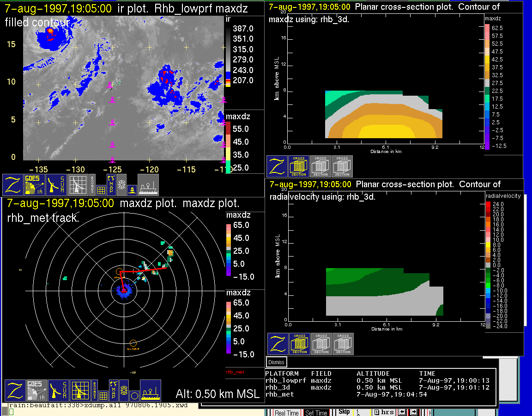
Task: Open the Z menu in the radial velocity cross-section window
Action: 277,344
